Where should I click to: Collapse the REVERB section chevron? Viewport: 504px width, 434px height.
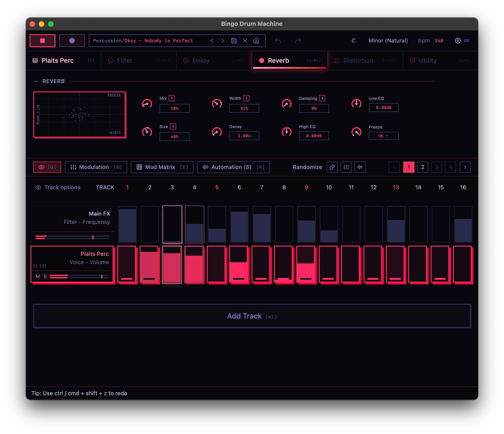tap(36, 81)
